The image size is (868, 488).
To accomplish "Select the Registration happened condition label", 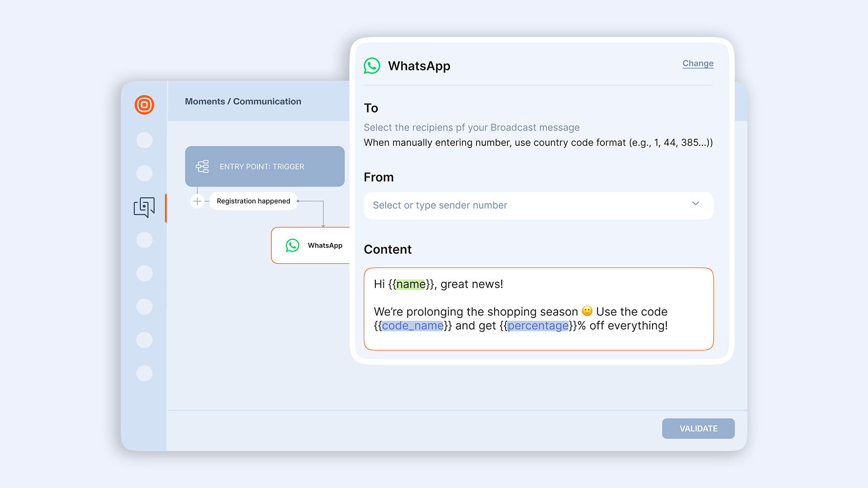I will click(253, 201).
